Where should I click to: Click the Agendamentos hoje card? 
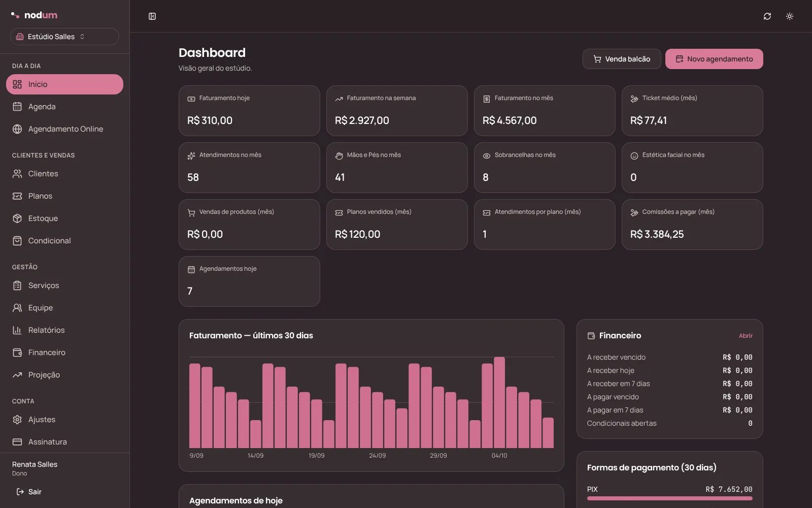pos(249,281)
